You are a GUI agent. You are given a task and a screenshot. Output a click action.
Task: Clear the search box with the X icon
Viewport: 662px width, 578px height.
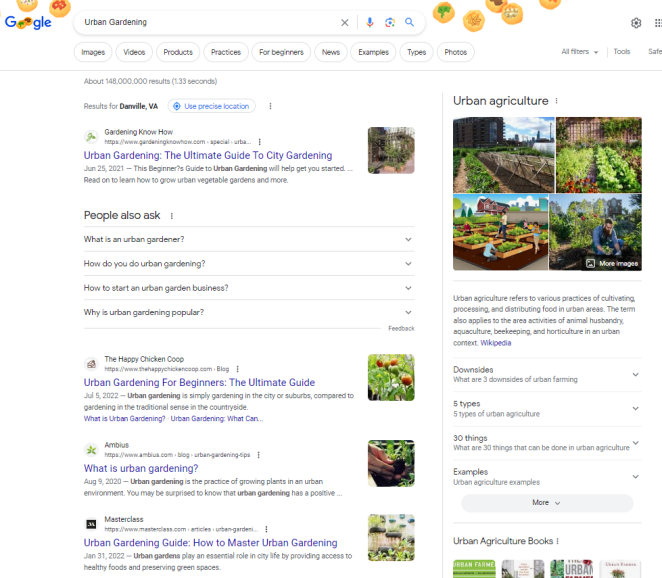[345, 22]
